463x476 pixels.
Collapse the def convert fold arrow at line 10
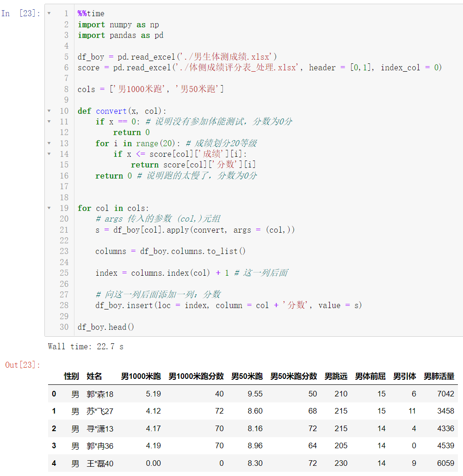coord(49,111)
